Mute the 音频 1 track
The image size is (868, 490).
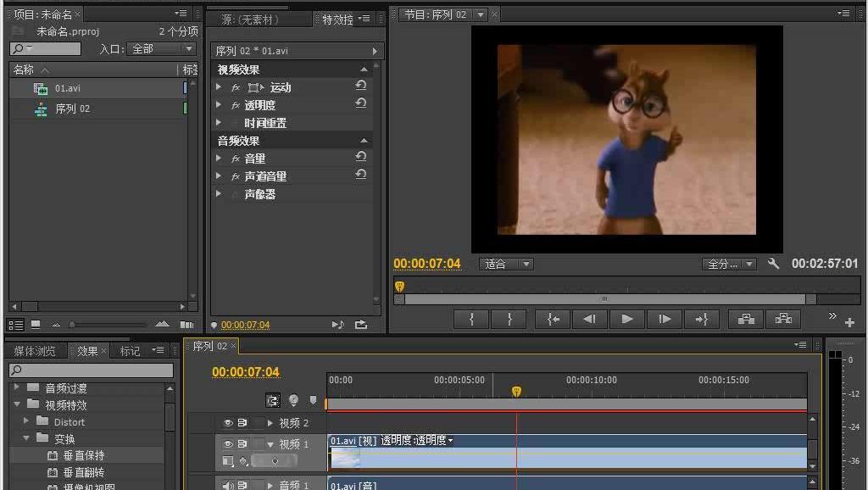click(227, 486)
